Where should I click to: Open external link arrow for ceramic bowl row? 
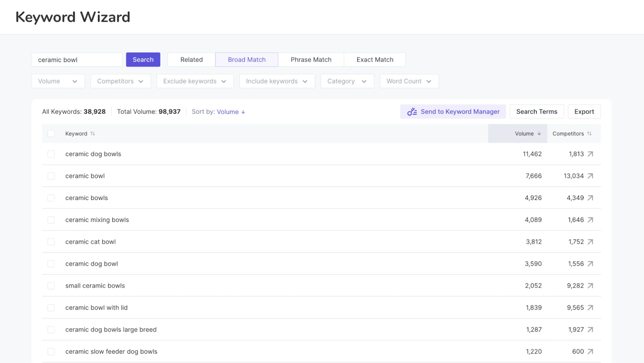tap(590, 176)
